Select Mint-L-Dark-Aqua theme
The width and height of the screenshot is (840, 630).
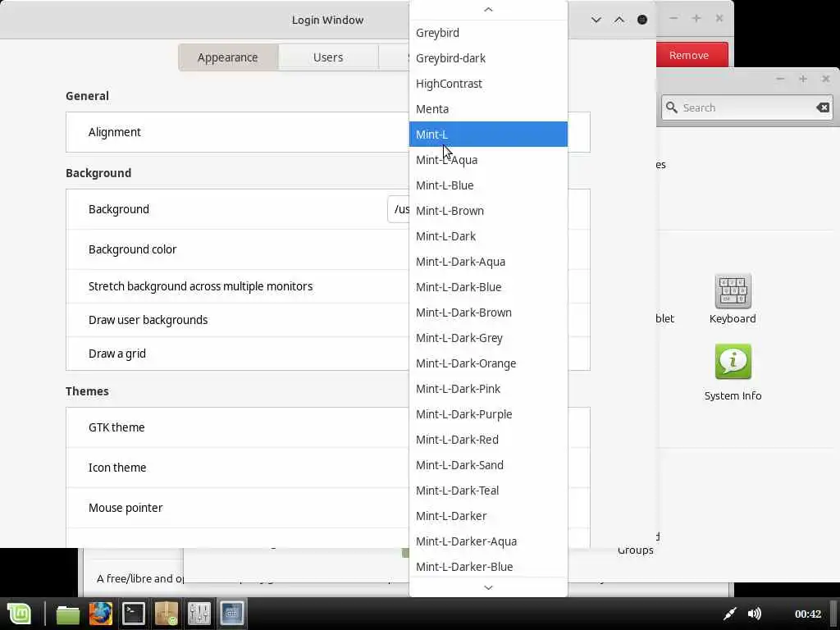(488, 262)
